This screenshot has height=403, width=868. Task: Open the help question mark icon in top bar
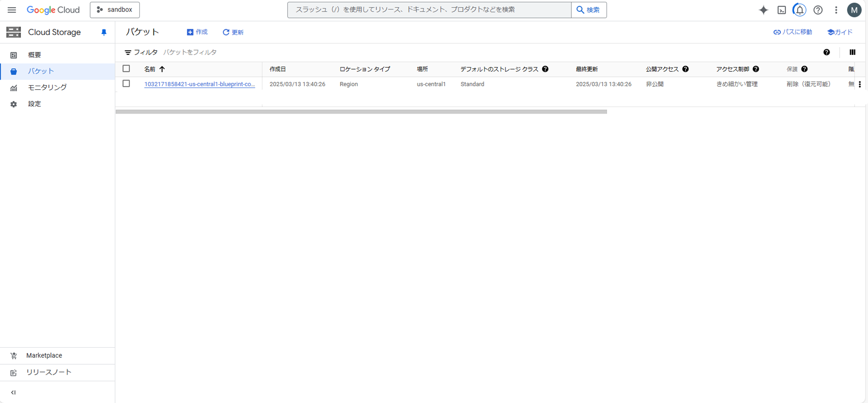click(818, 10)
